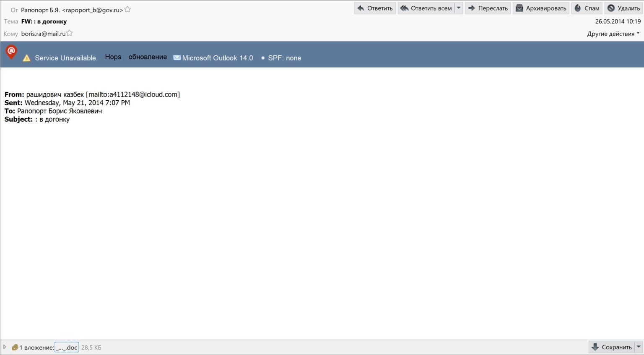Click the Hops item in header bar

113,57
